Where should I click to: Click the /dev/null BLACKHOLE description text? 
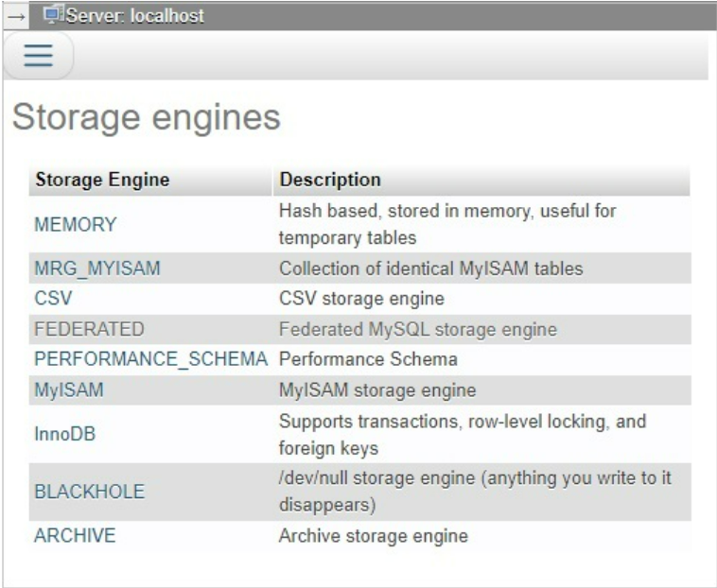tap(475, 492)
